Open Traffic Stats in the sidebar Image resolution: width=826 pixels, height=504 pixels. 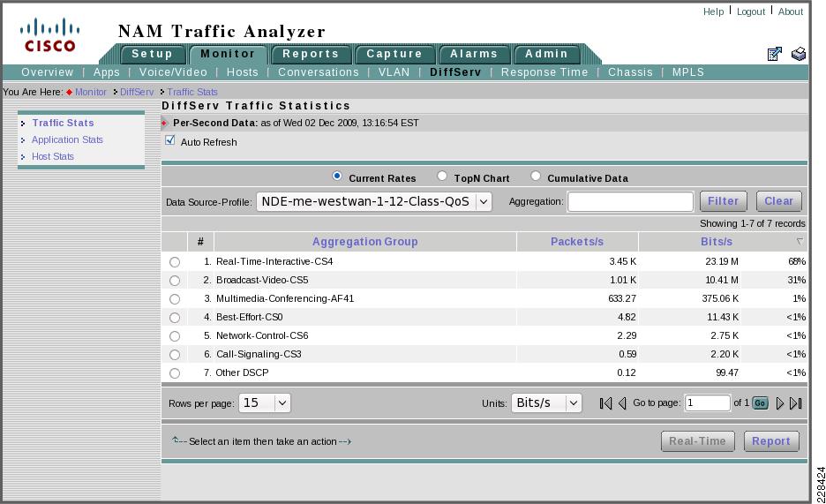64,123
